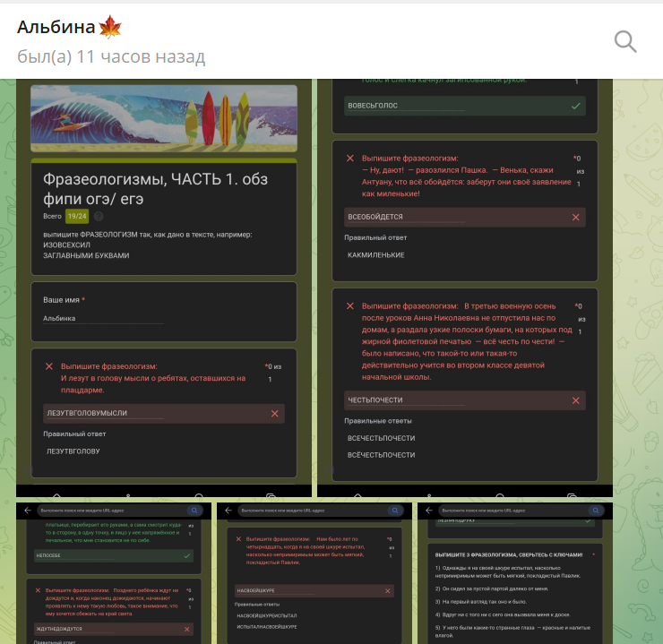This screenshot has height=644, width=663.
Task: Click the info icon next to 19/24 score
Action: point(99,216)
